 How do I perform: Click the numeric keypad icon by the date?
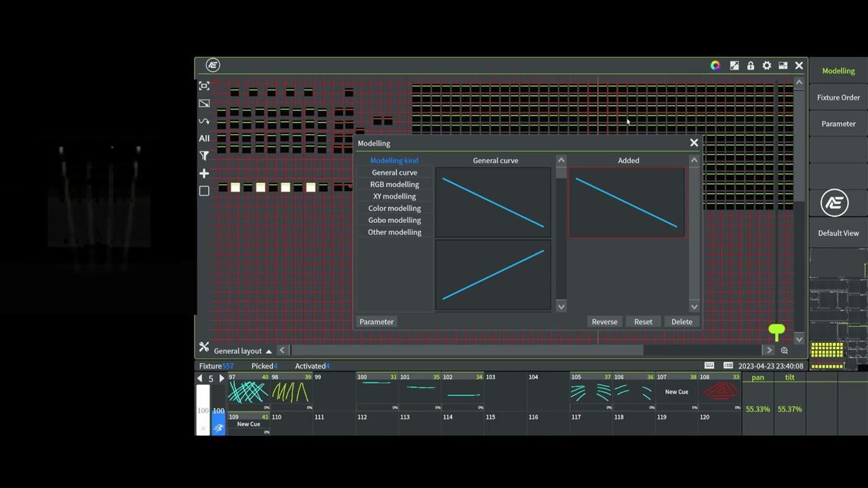[728, 366]
